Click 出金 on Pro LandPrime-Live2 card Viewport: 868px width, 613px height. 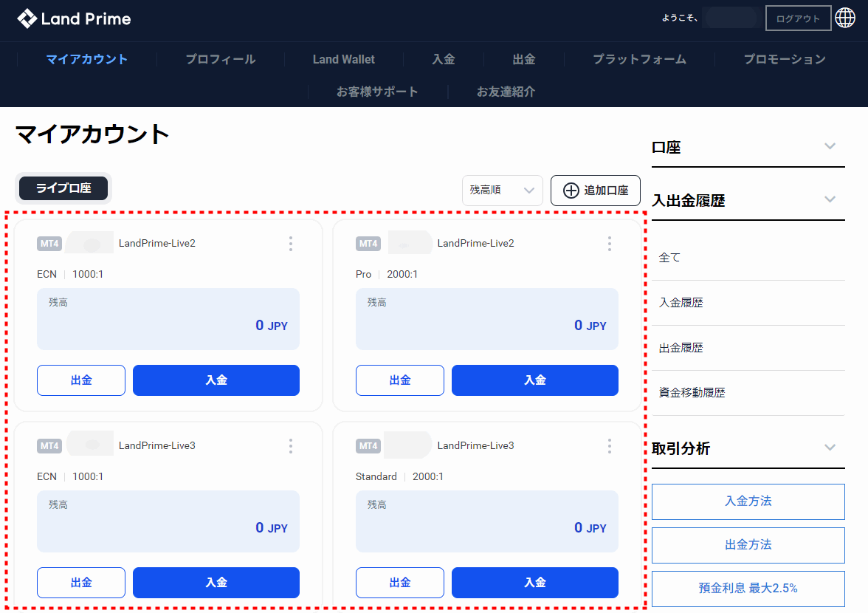tap(400, 380)
